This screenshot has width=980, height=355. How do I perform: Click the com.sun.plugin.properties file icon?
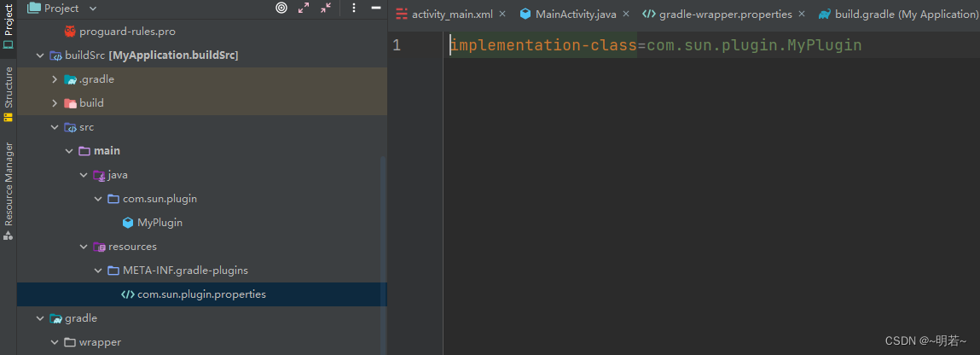(127, 294)
